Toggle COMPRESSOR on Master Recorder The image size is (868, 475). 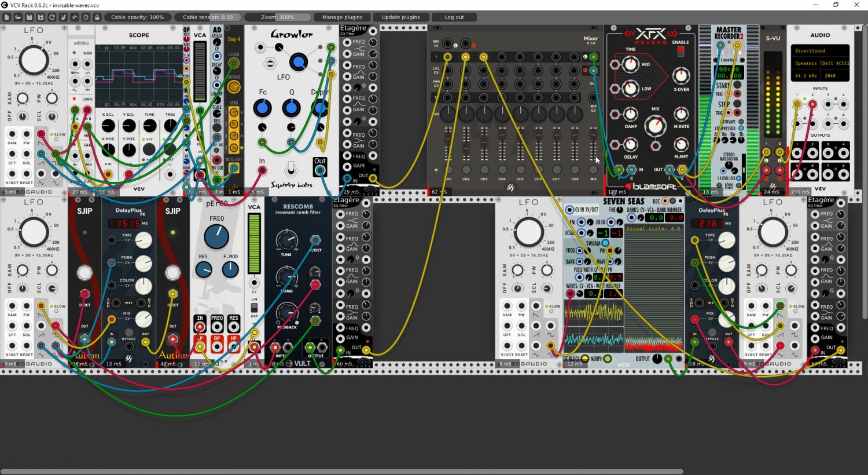point(741,128)
